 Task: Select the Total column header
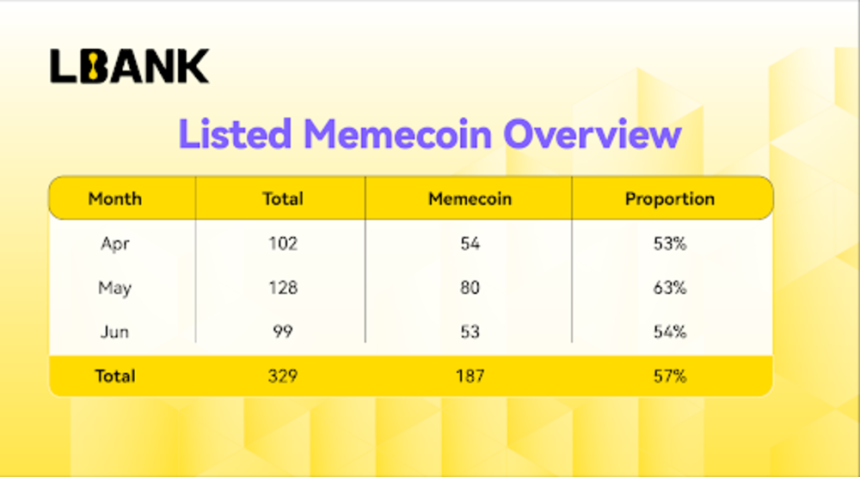(282, 198)
